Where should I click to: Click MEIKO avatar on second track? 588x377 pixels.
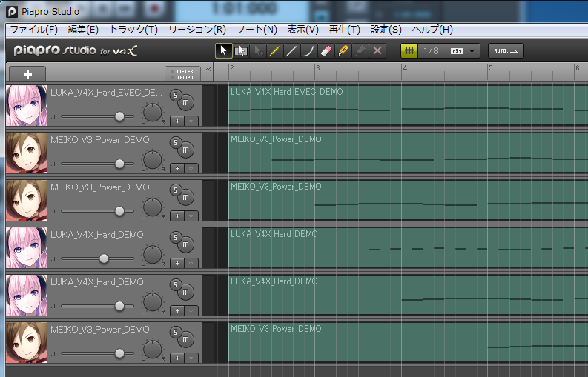(x=26, y=153)
